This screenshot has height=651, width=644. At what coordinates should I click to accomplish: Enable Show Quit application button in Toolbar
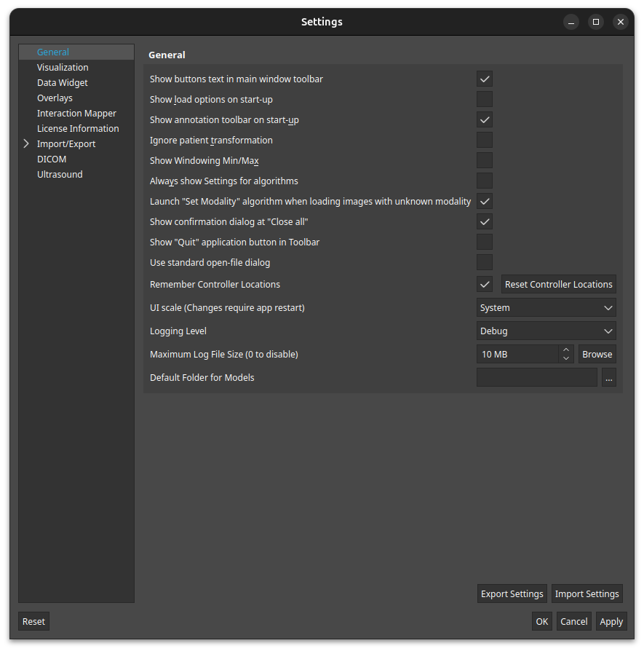pyautogui.click(x=484, y=242)
